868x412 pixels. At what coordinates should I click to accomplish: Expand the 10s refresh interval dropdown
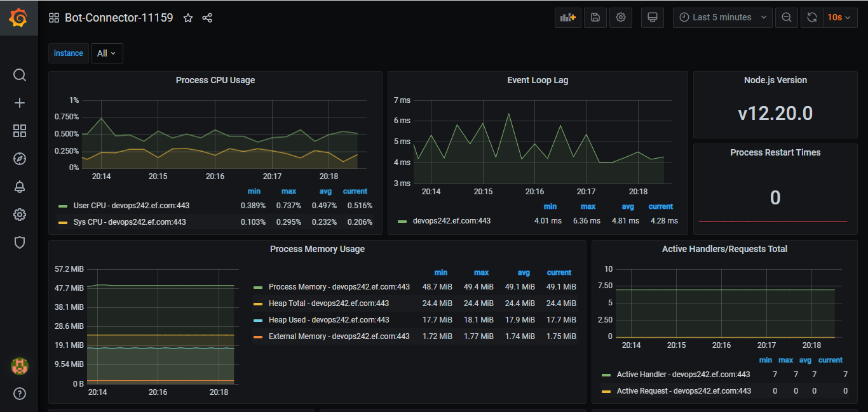click(839, 18)
